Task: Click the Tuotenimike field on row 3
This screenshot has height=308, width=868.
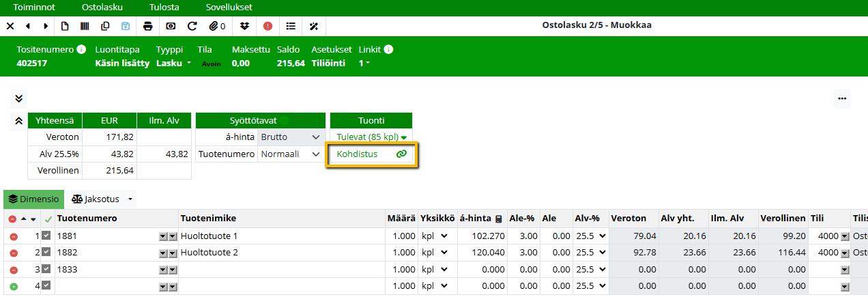Action: point(281,270)
